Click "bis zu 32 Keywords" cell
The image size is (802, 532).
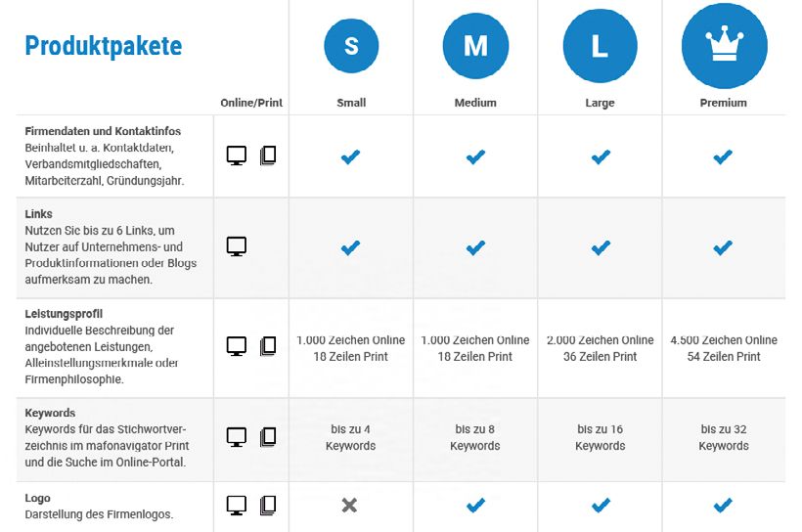coord(724,437)
